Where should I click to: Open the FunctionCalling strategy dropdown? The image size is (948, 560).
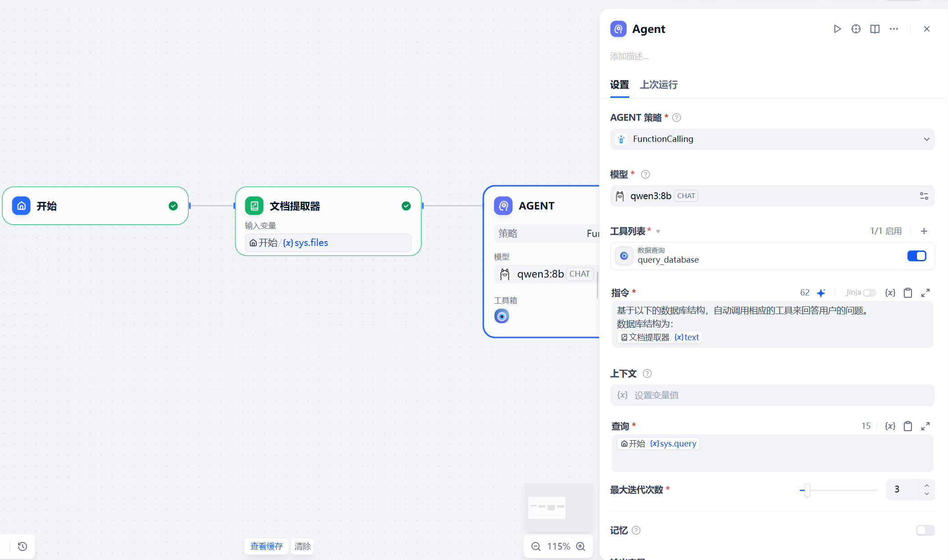point(772,139)
